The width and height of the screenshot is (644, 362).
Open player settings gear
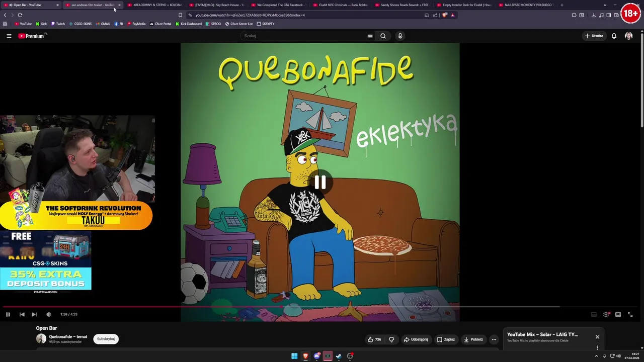click(x=606, y=314)
